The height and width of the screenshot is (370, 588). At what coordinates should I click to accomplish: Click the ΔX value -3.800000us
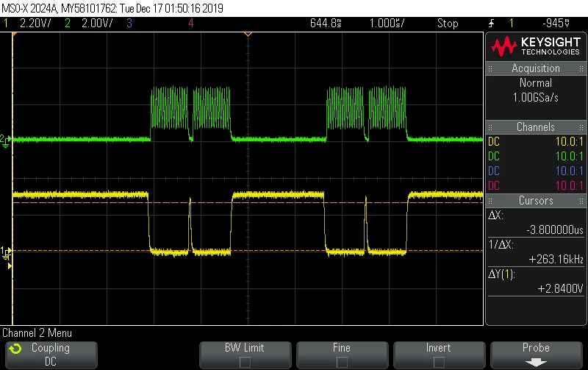(x=555, y=230)
